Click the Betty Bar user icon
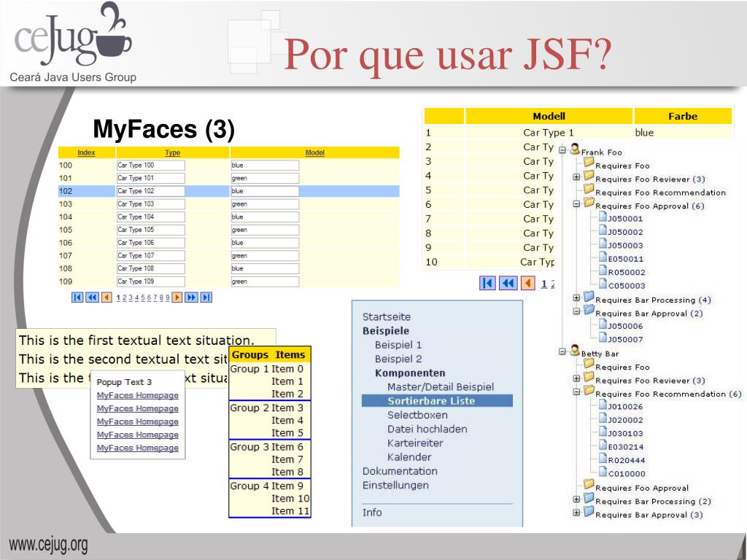This screenshot has height=560, width=747. [575, 351]
